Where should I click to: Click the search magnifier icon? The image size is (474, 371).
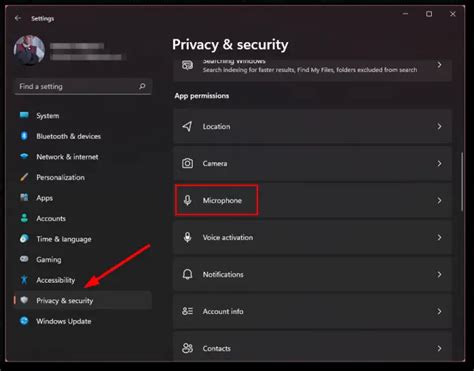pyautogui.click(x=142, y=86)
